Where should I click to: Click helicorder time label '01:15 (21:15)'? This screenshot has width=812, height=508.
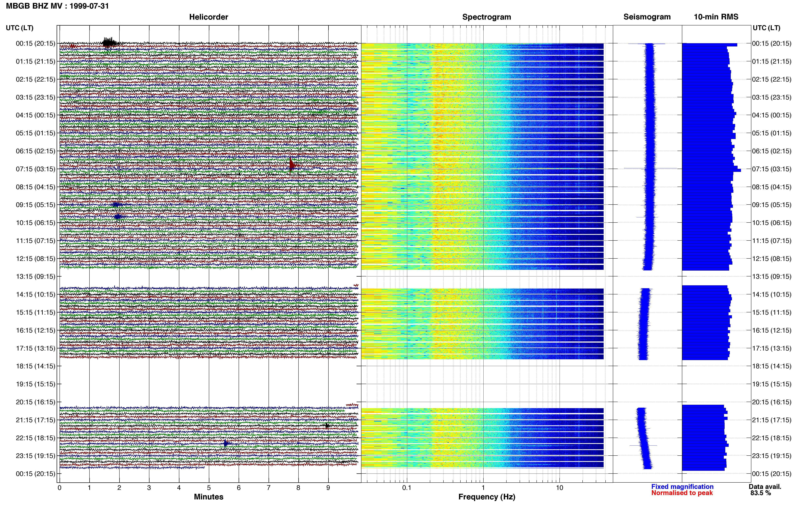pyautogui.click(x=36, y=61)
